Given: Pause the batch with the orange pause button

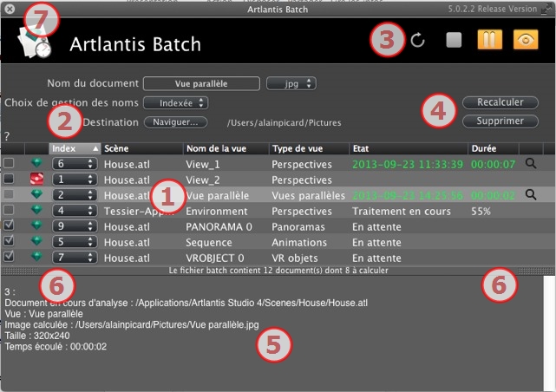Looking at the screenshot, I should (490, 39).
